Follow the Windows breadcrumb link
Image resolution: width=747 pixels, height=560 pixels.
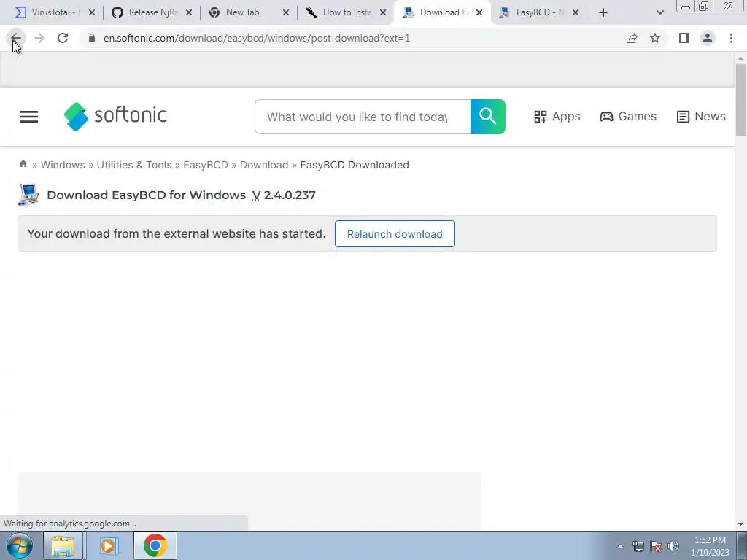point(63,165)
